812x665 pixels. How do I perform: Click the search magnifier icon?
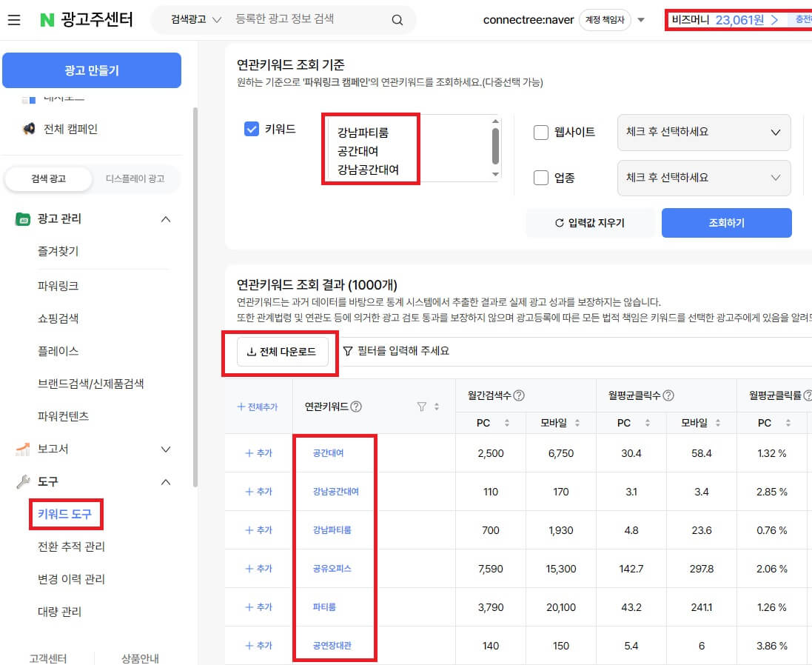point(397,20)
